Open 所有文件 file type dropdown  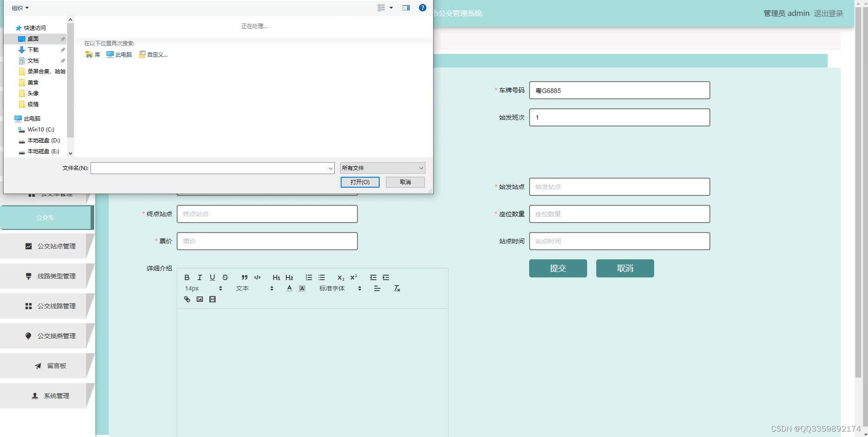382,168
